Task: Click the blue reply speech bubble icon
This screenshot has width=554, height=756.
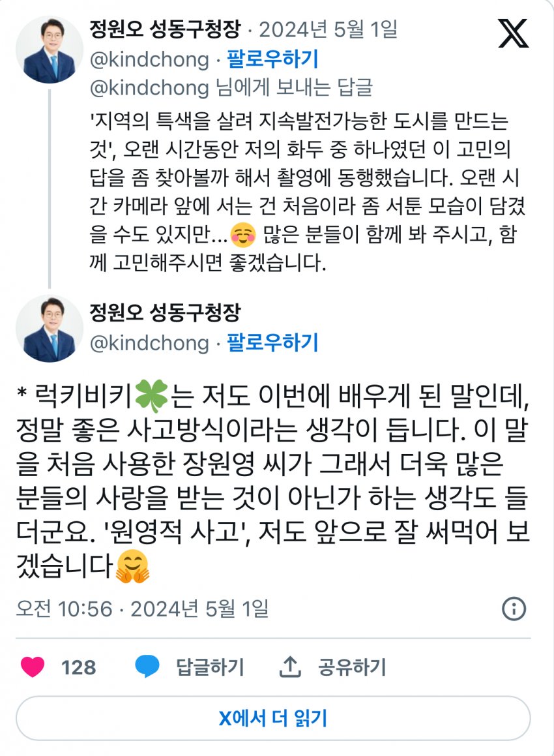Action: pyautogui.click(x=147, y=667)
